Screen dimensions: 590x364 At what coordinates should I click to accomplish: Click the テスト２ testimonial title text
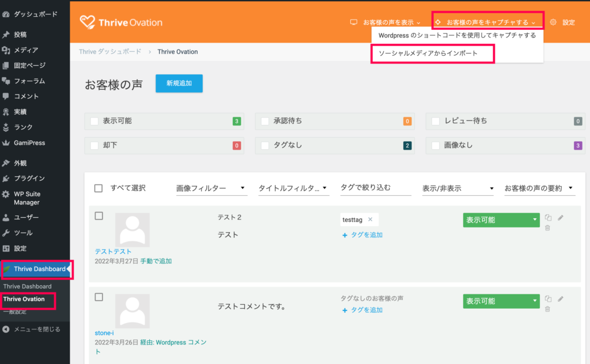pos(229,217)
